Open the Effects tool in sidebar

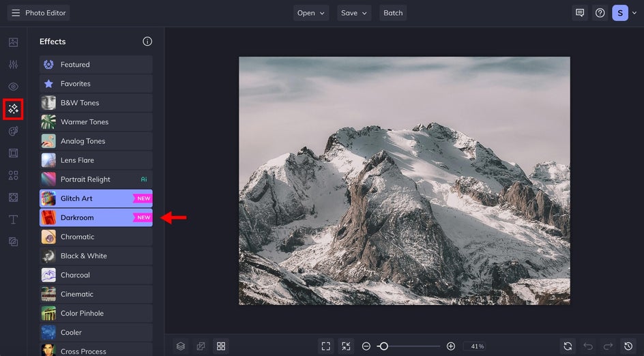(x=13, y=108)
